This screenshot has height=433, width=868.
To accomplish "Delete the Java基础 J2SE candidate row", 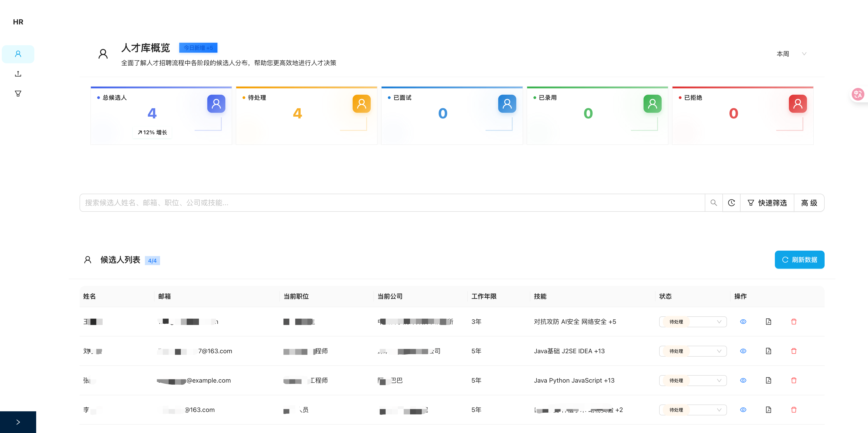I will pyautogui.click(x=794, y=351).
